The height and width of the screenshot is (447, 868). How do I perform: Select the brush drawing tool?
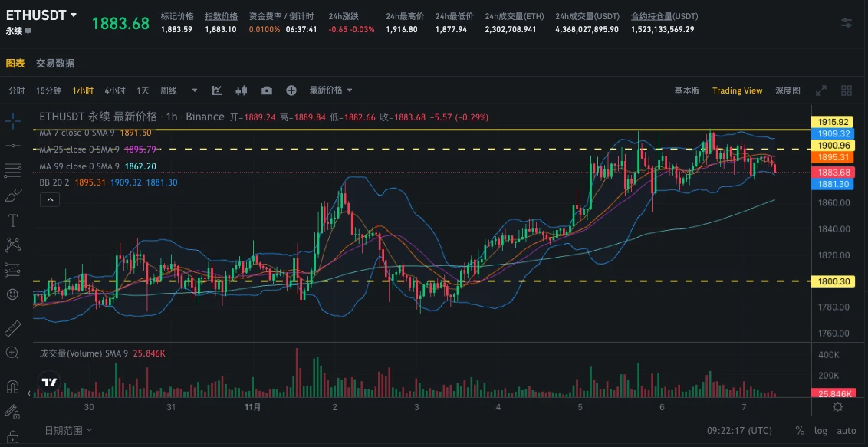click(x=12, y=195)
